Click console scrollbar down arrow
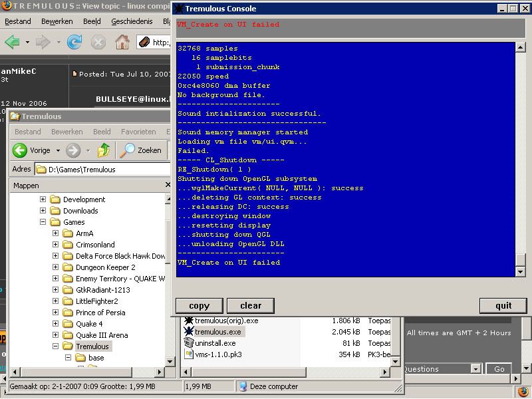The image size is (532, 399). [520, 271]
